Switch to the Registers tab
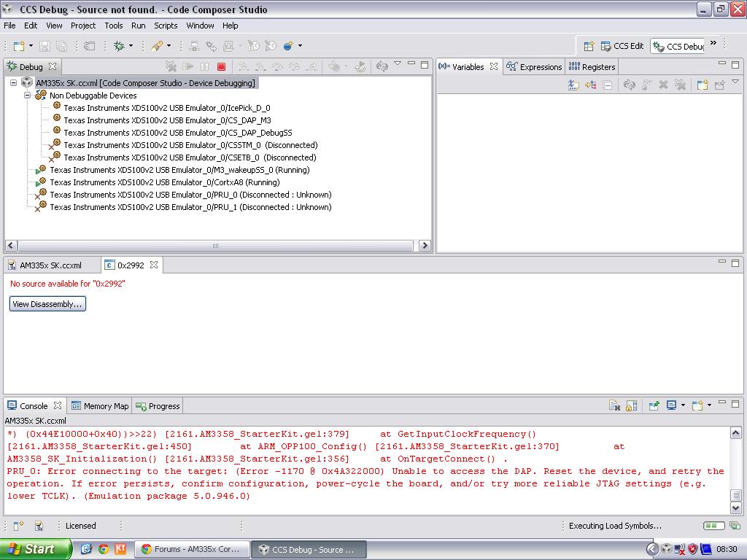 [592, 67]
